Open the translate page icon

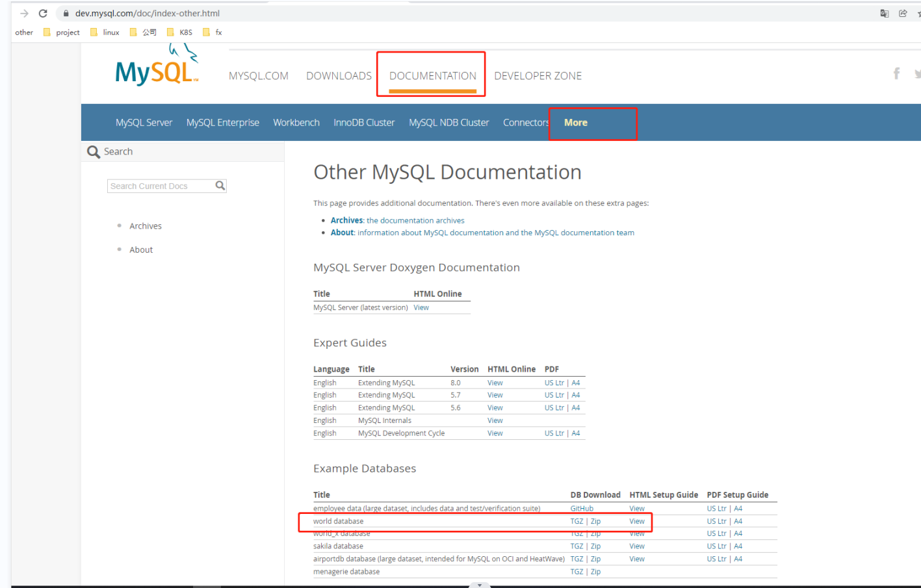(x=885, y=13)
